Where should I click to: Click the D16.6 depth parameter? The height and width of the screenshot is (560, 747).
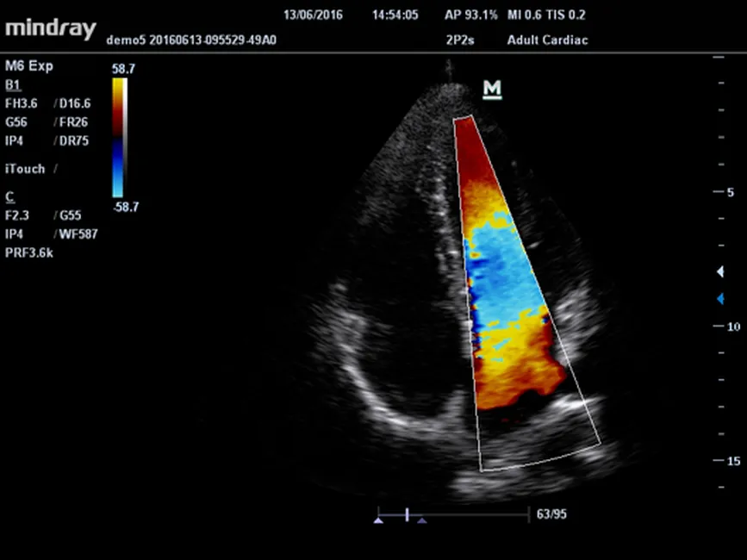tap(74, 103)
